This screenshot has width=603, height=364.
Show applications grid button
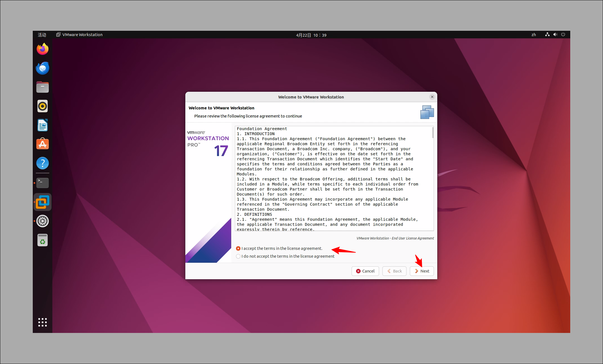(43, 322)
